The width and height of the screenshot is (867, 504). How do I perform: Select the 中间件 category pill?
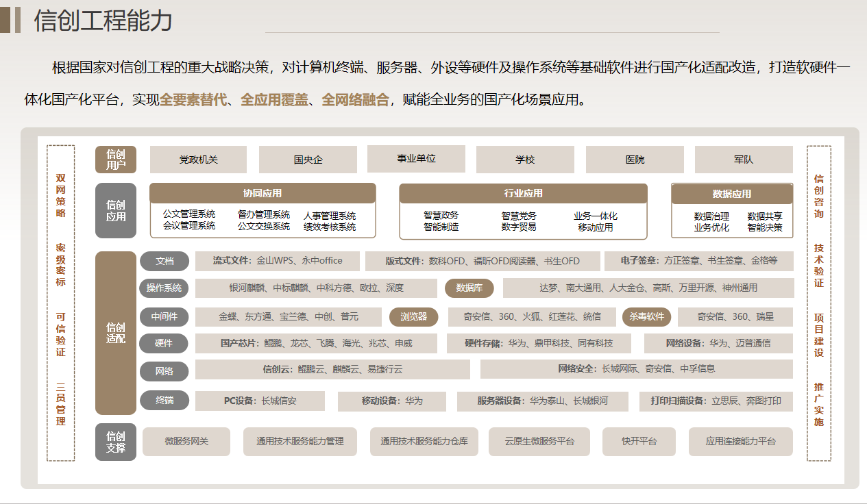coord(164,316)
